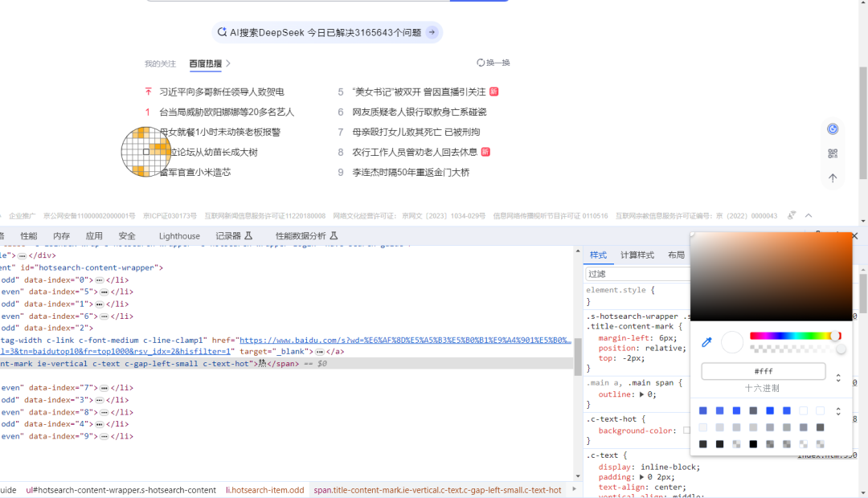Screen dimensions: 868x498
Task: Expand the padding property triangle
Action: coord(641,476)
